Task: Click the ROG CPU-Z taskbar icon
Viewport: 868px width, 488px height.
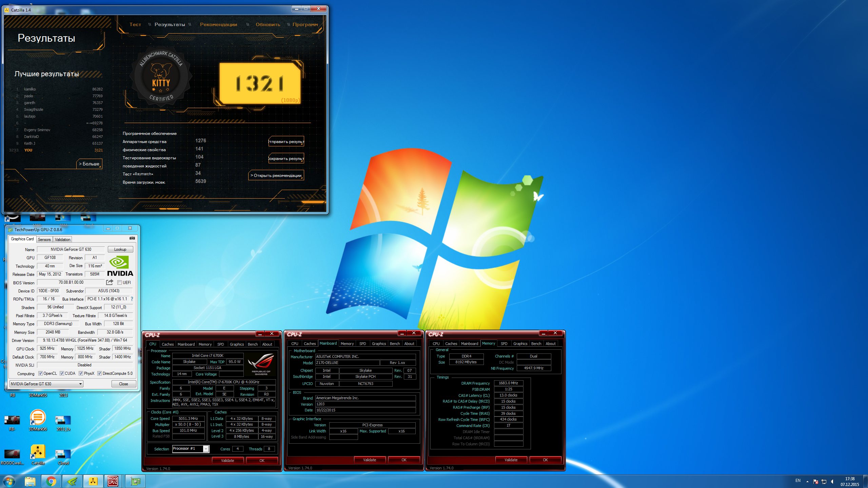Action: pos(113,481)
